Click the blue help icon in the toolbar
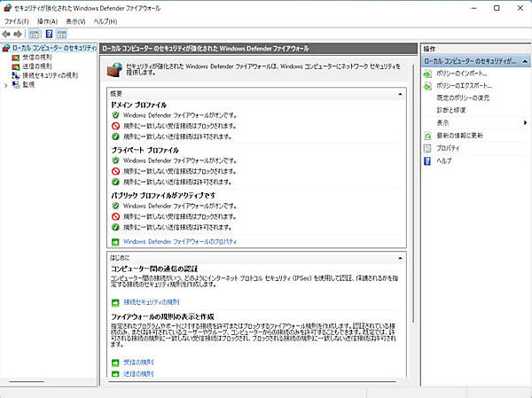 [50, 33]
